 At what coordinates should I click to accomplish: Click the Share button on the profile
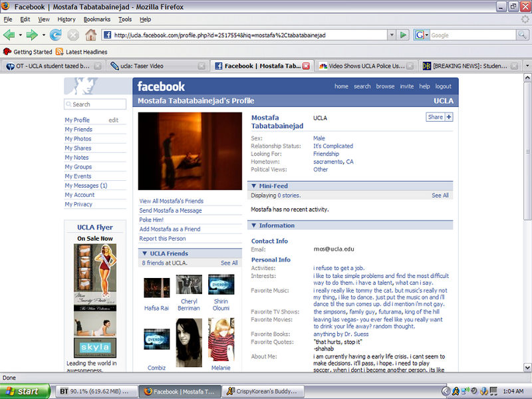click(436, 117)
